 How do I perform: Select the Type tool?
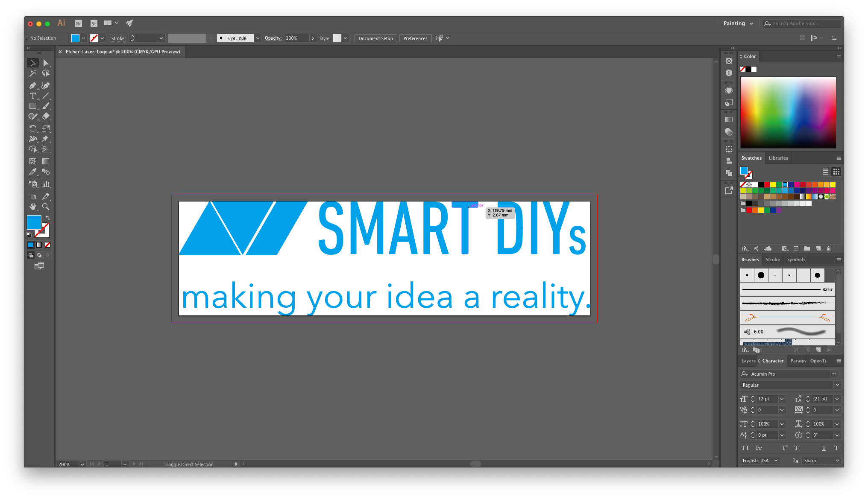click(32, 96)
